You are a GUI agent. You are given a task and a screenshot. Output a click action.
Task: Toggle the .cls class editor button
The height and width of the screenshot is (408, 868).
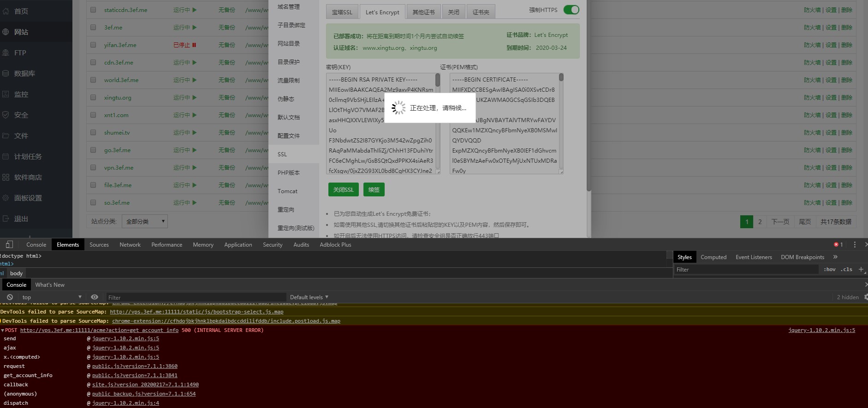point(846,269)
